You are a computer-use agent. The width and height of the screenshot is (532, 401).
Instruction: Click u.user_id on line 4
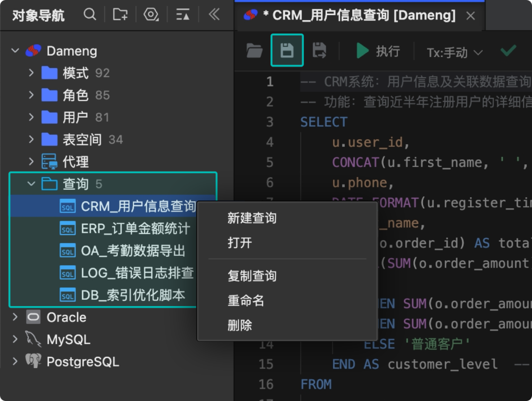tap(367, 142)
